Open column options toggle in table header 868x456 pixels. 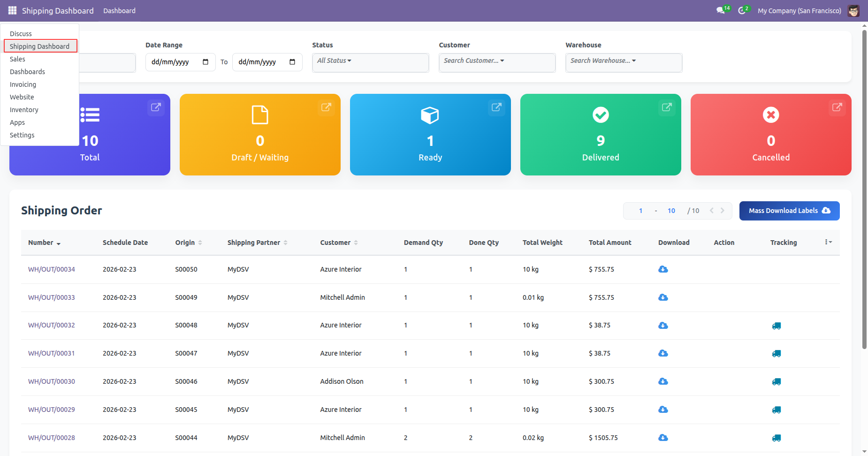pyautogui.click(x=828, y=242)
